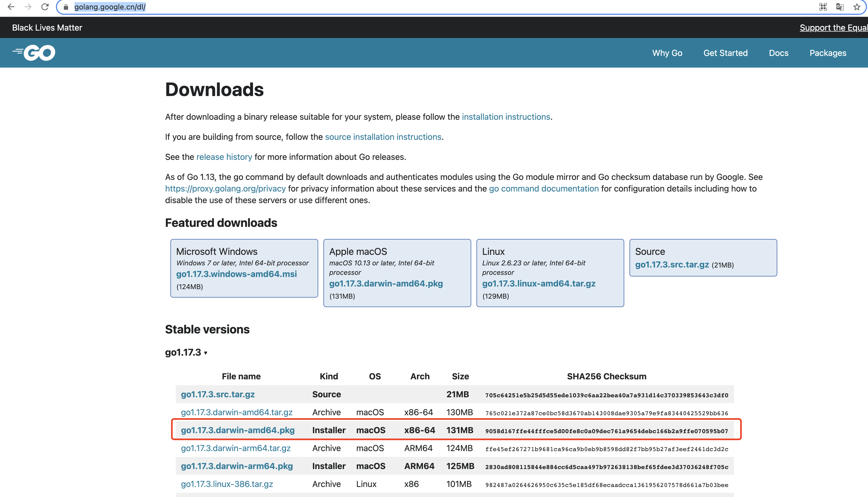Download go1.17.3.linux-amd64.tar.gz featured file

tap(539, 283)
